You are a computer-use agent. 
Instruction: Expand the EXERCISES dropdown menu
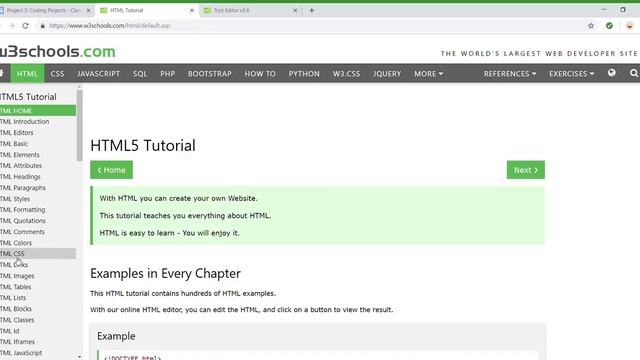coord(571,73)
